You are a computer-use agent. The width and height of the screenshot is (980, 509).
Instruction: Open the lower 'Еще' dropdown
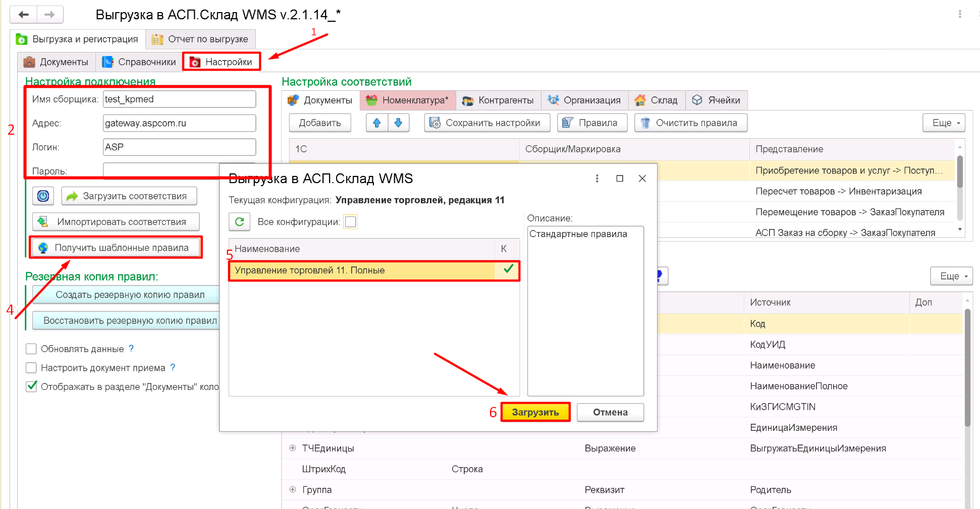pyautogui.click(x=951, y=276)
